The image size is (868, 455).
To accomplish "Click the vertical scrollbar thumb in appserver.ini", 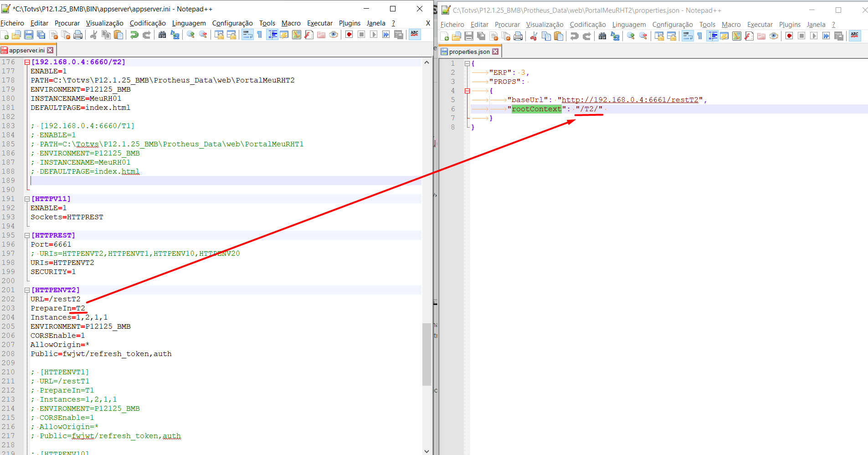I will (426, 354).
